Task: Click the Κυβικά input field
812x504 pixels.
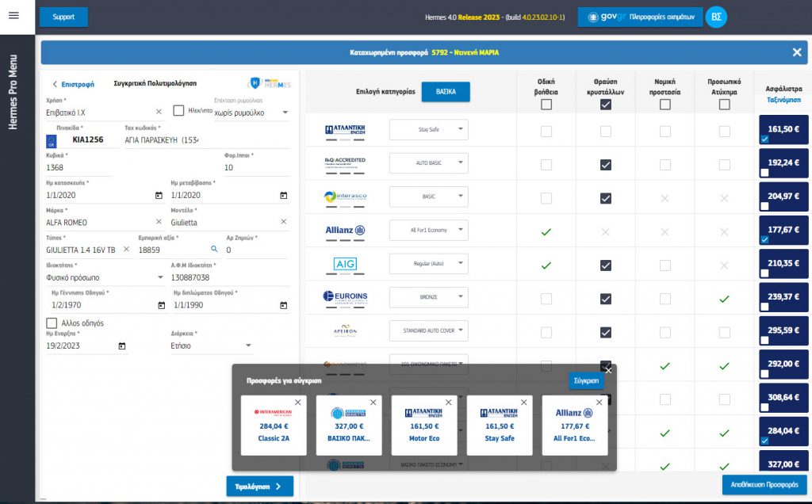Action: [79, 168]
